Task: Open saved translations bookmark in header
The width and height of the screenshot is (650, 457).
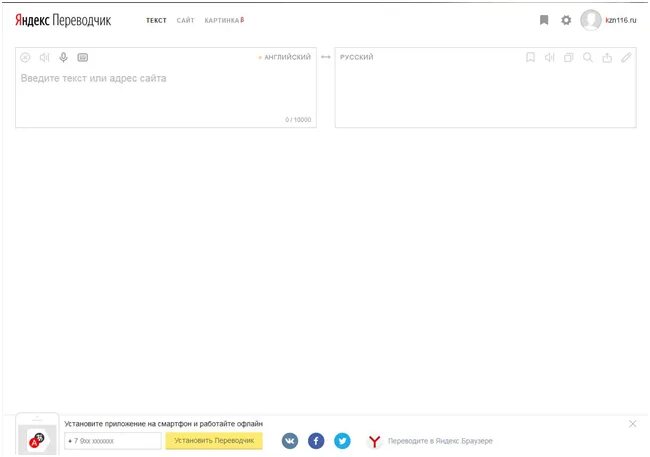Action: point(544,20)
